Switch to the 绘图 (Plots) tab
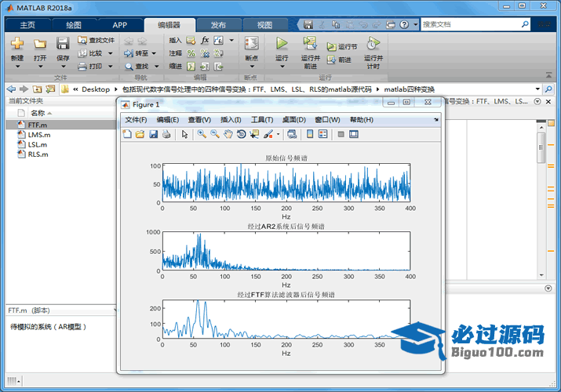561x392 pixels. click(74, 25)
